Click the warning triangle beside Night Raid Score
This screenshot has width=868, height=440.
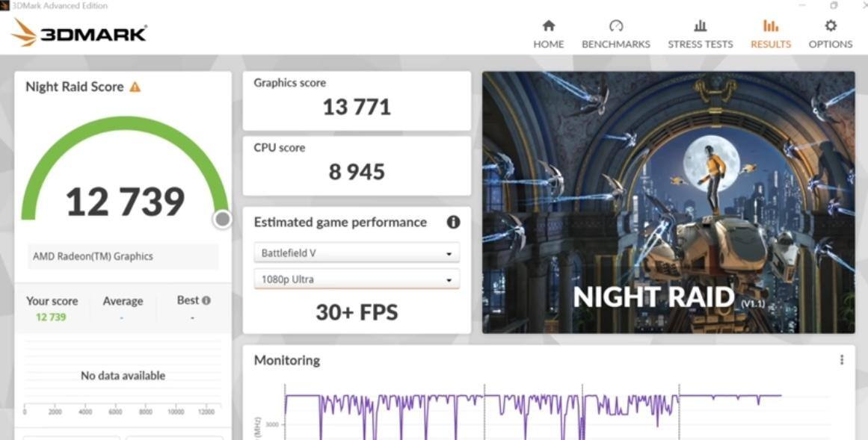[x=135, y=87]
